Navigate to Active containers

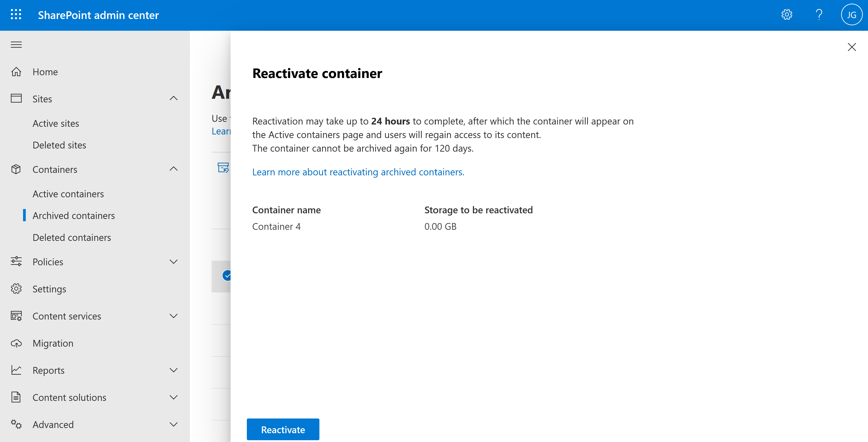pos(68,194)
